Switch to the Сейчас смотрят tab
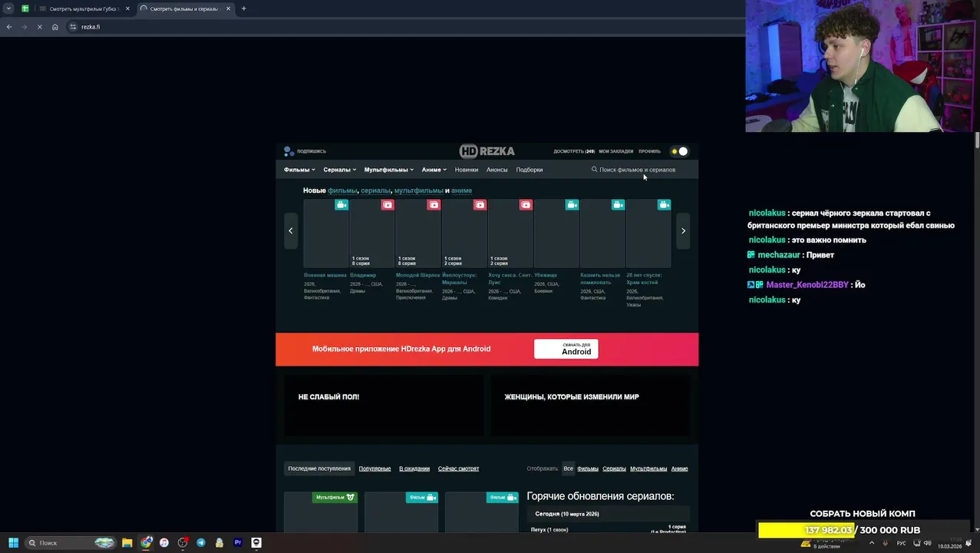Screen dimensions: 980x553 (x=458, y=469)
